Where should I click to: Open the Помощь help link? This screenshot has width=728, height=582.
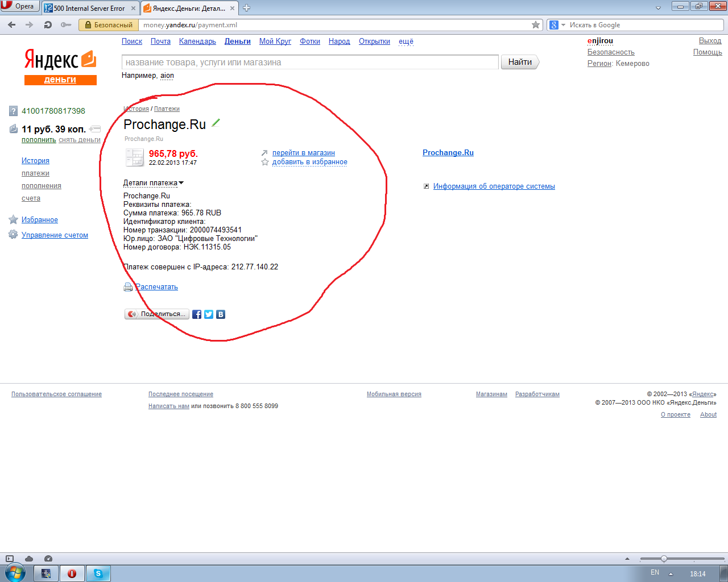pyautogui.click(x=708, y=52)
